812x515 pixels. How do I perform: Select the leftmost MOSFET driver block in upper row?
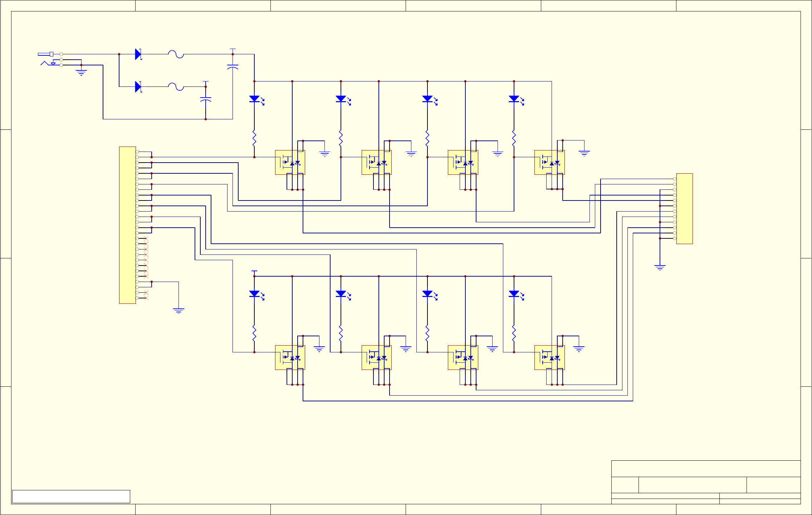[290, 163]
